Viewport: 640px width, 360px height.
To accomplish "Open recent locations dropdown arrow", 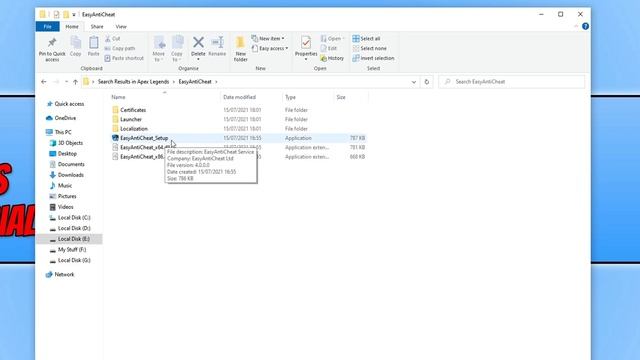I will pyautogui.click(x=66, y=82).
